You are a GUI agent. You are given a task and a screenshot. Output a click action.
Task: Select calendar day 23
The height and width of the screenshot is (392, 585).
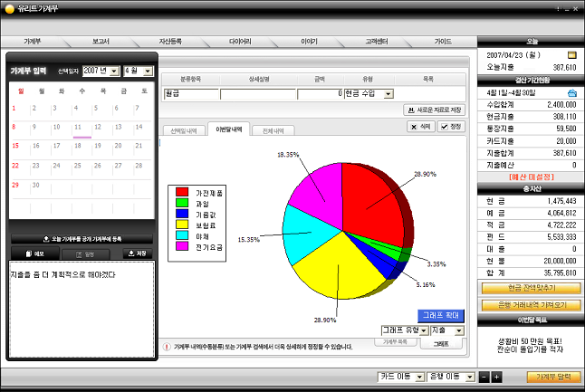click(x=36, y=166)
